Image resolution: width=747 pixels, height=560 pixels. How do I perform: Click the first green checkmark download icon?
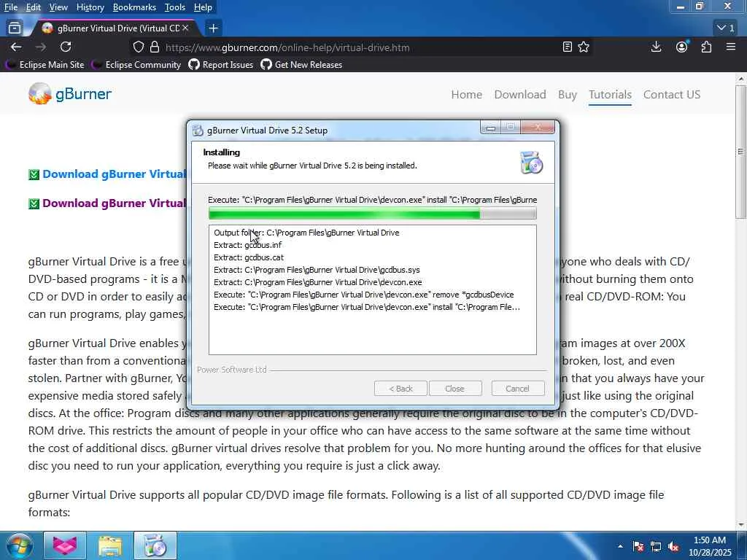[34, 175]
